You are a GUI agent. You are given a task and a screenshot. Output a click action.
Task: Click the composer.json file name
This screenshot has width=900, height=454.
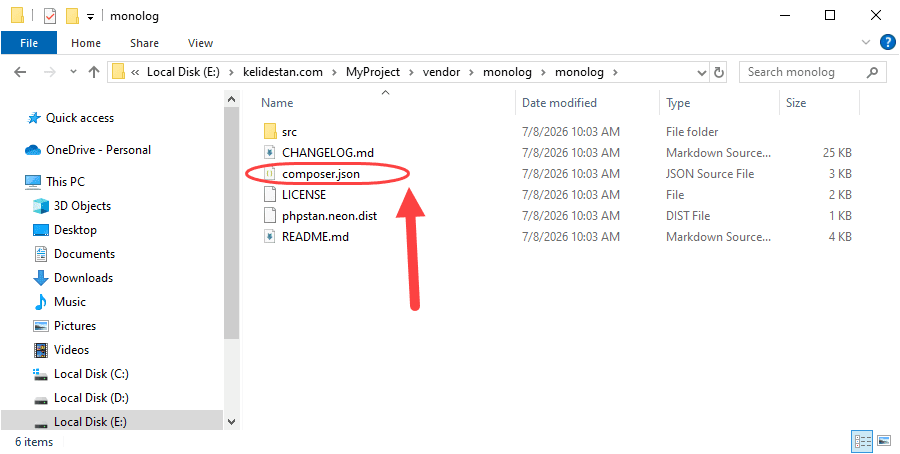[x=321, y=174]
